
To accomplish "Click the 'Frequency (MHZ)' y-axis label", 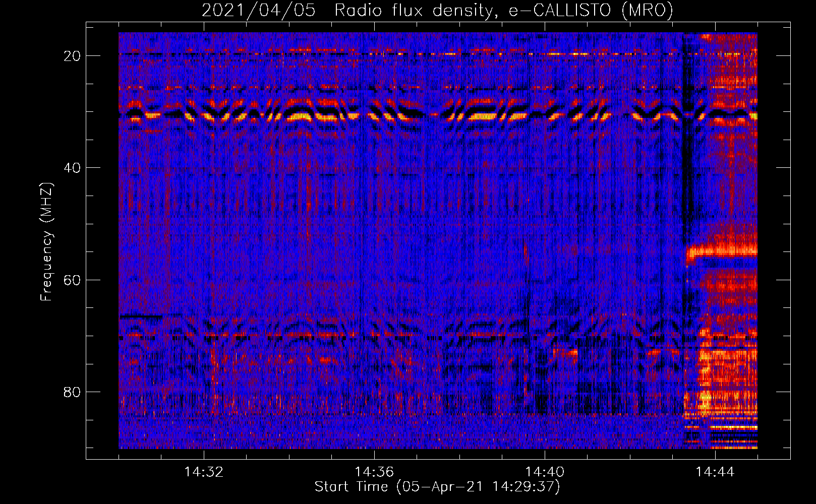I will (x=46, y=242).
